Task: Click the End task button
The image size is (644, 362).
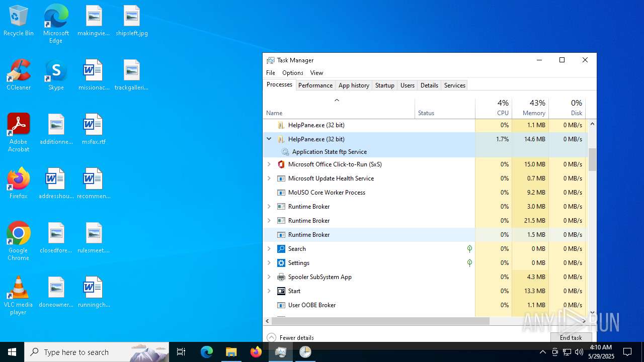Action: click(571, 337)
